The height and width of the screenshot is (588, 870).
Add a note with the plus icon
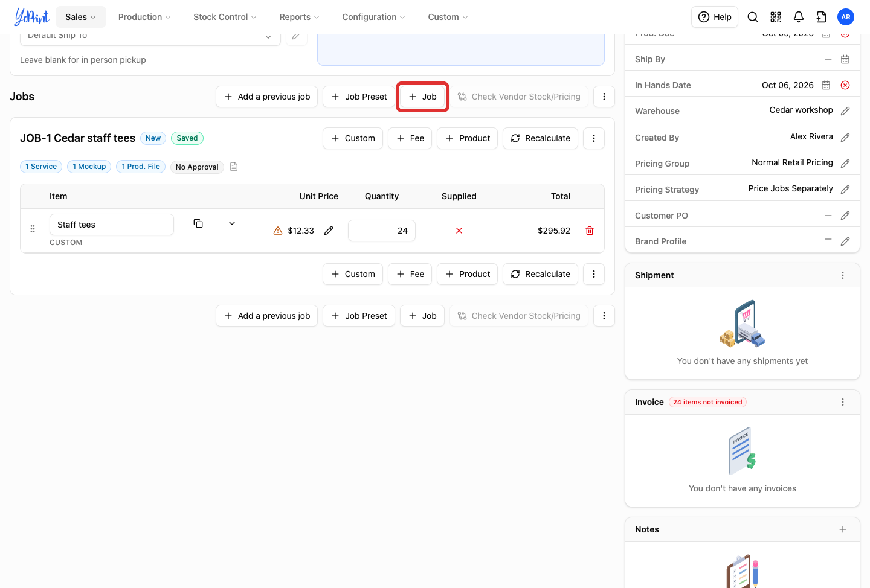pos(843,529)
